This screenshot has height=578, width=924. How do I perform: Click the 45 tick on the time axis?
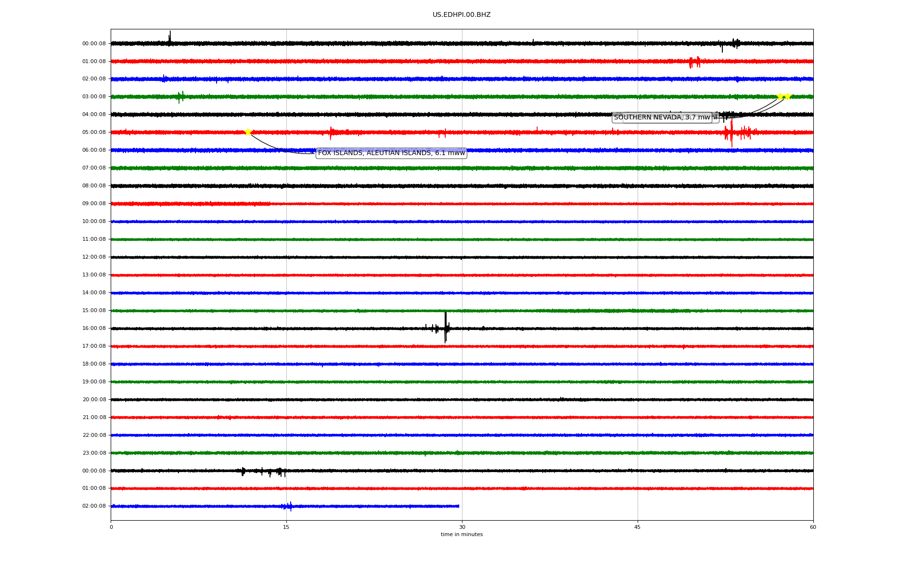tap(638, 527)
